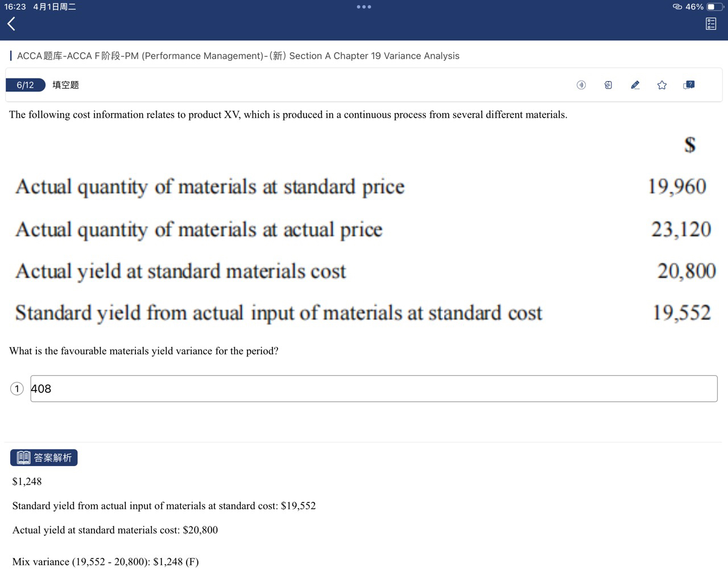Select the pencil annotation tool

[635, 85]
